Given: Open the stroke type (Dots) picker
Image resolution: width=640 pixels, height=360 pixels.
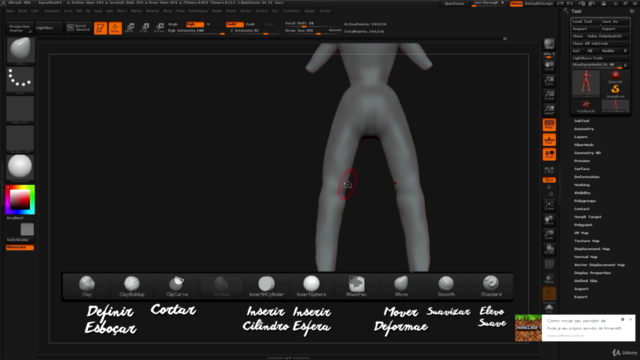Looking at the screenshot, I should click(x=20, y=80).
